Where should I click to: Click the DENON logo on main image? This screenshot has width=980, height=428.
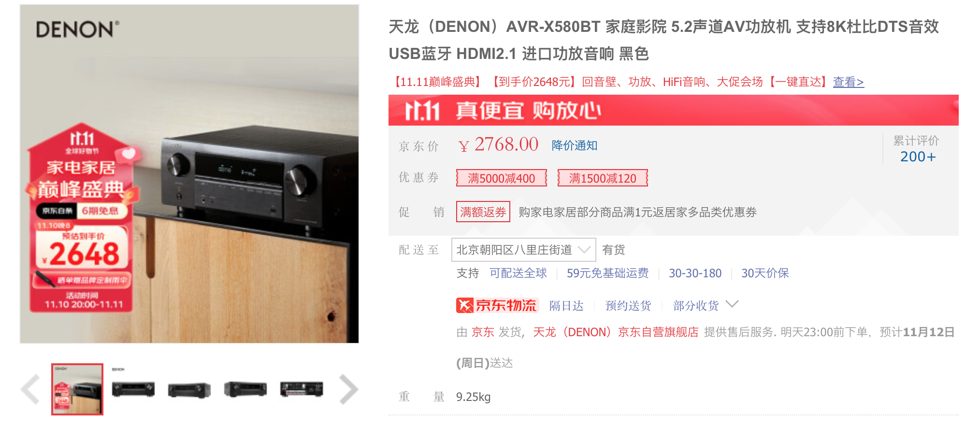coord(77,29)
